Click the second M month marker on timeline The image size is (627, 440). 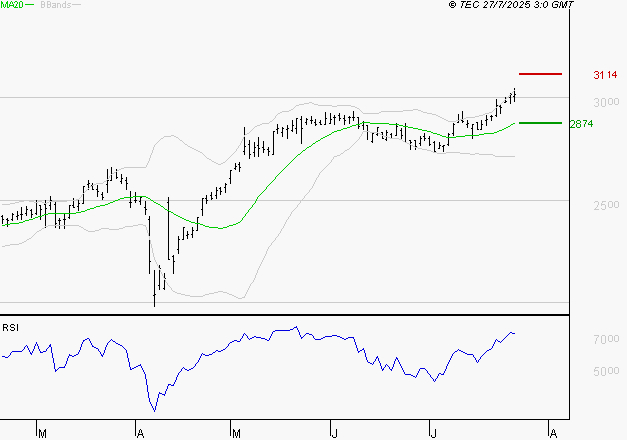click(236, 433)
